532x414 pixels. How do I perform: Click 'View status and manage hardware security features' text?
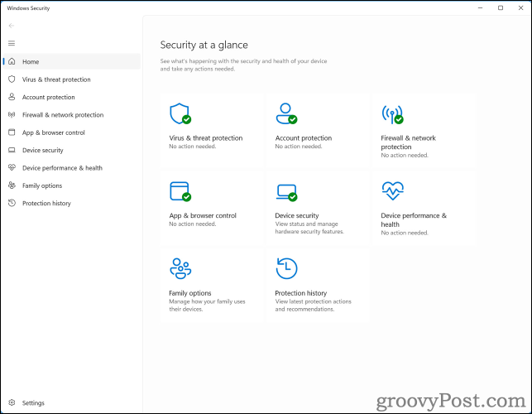click(309, 228)
